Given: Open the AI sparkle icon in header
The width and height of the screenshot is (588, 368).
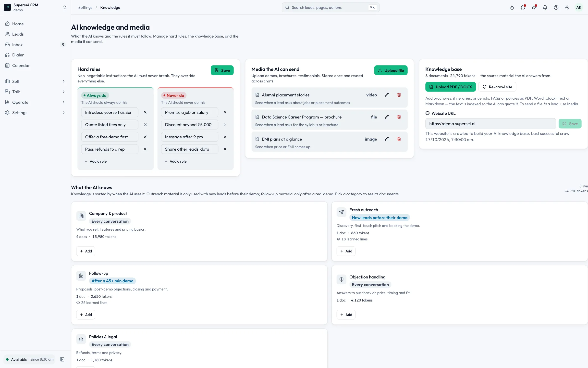Looking at the screenshot, I should 534,7.
